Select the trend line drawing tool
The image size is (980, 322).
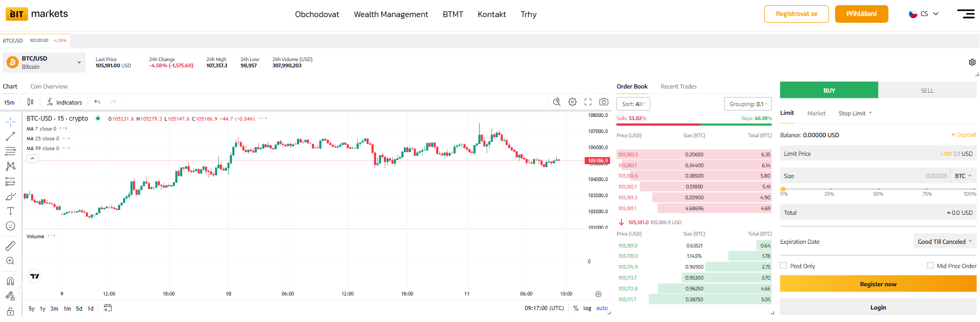pos(10,137)
